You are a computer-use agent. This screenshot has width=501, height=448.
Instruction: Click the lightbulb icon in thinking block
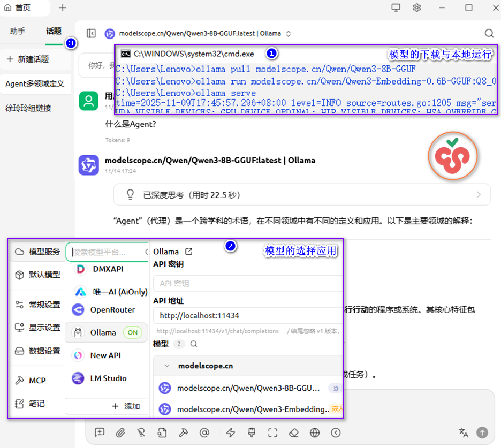point(130,195)
